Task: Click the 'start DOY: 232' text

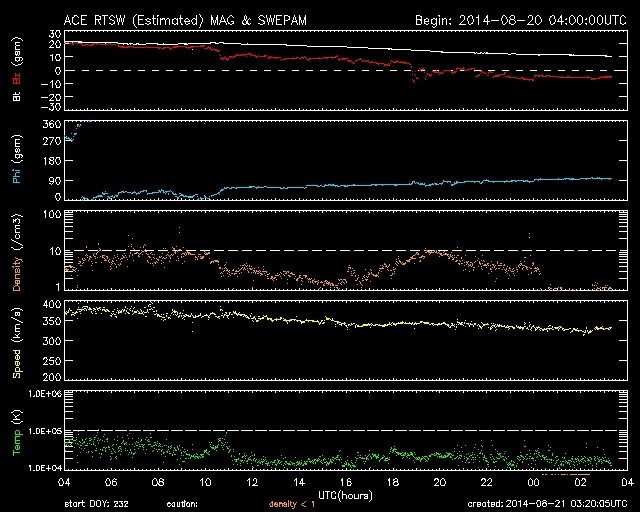Action: tap(95, 505)
